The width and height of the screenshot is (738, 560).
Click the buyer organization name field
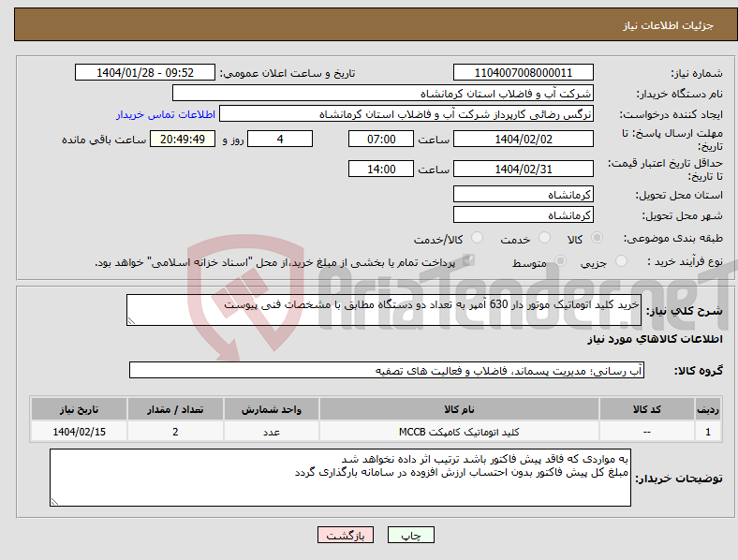[383, 93]
